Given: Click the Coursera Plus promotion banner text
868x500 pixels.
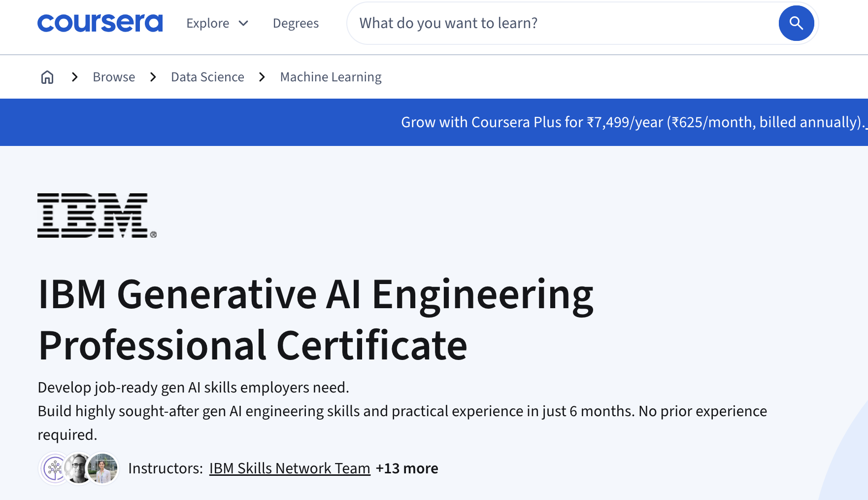Looking at the screenshot, I should click(x=634, y=122).
